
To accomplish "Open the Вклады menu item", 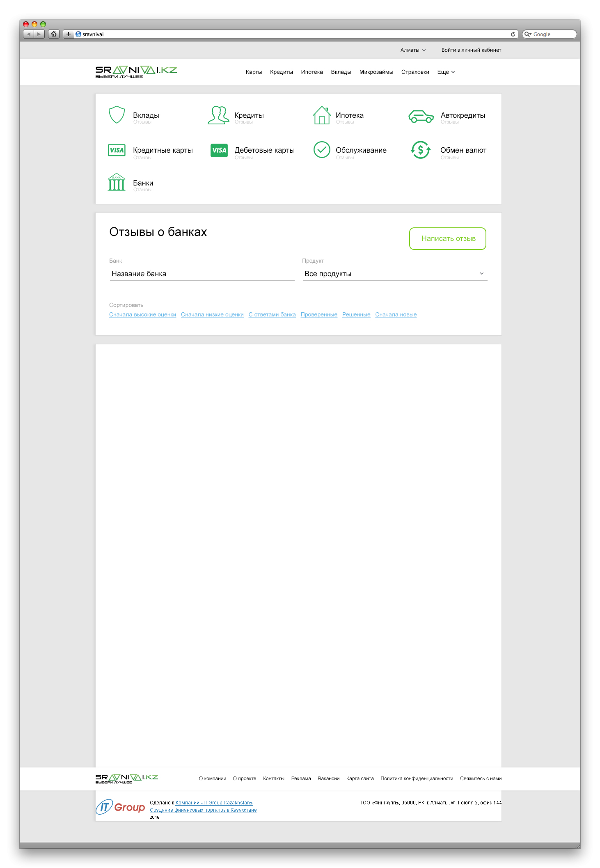I will (x=341, y=72).
